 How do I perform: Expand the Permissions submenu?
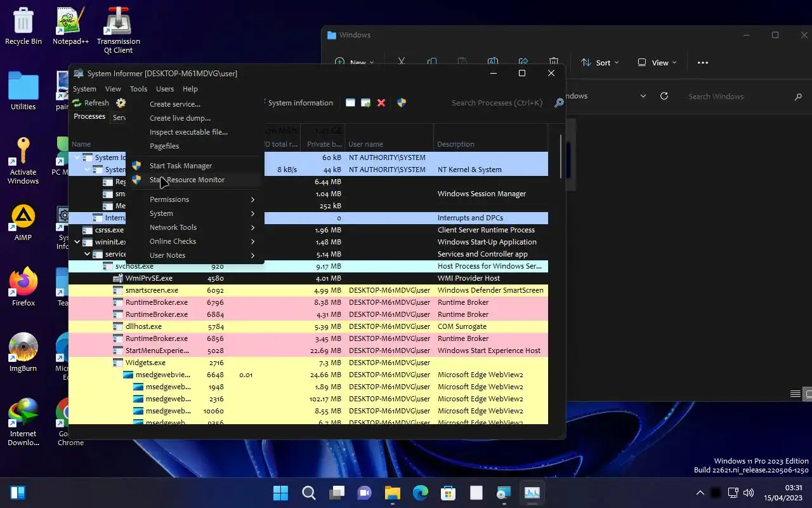coord(195,199)
